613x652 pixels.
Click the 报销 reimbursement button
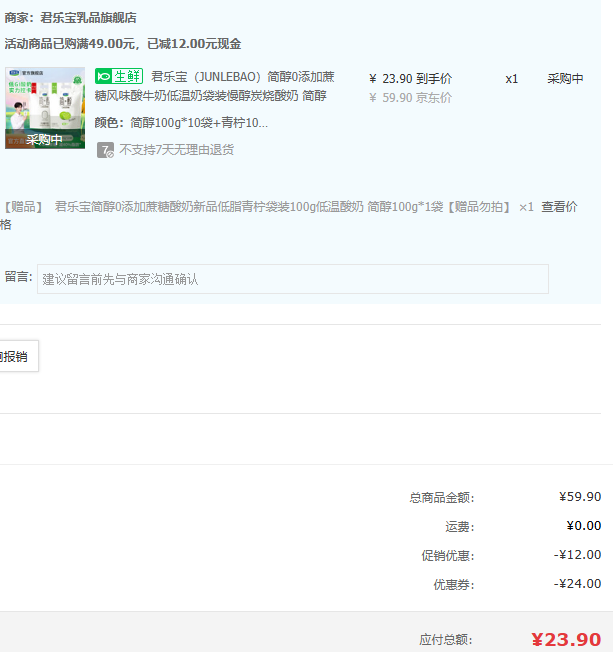click(x=17, y=356)
